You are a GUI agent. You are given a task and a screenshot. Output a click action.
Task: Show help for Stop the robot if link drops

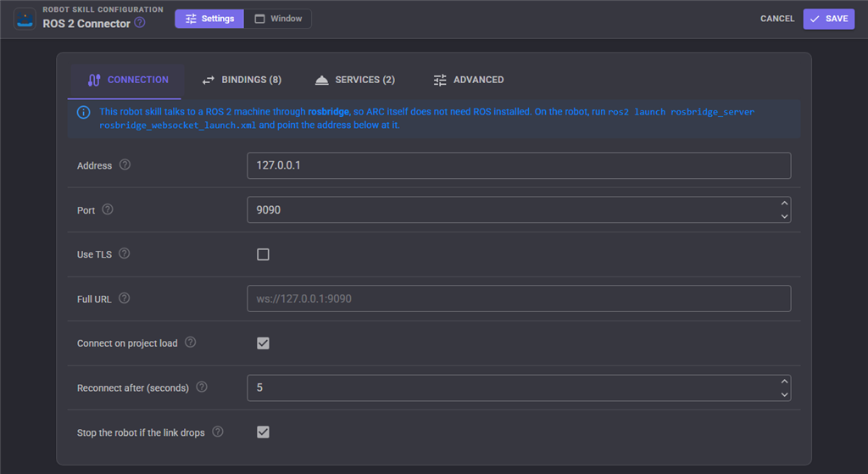[x=218, y=432]
